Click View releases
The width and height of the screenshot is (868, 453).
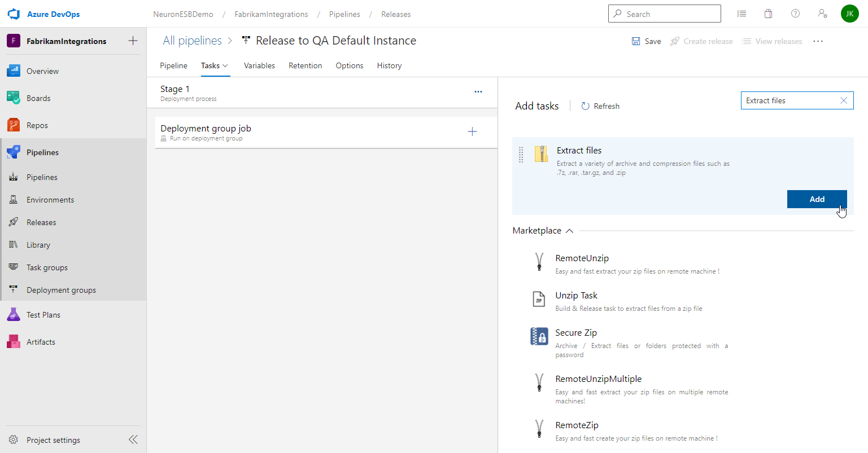tap(772, 41)
